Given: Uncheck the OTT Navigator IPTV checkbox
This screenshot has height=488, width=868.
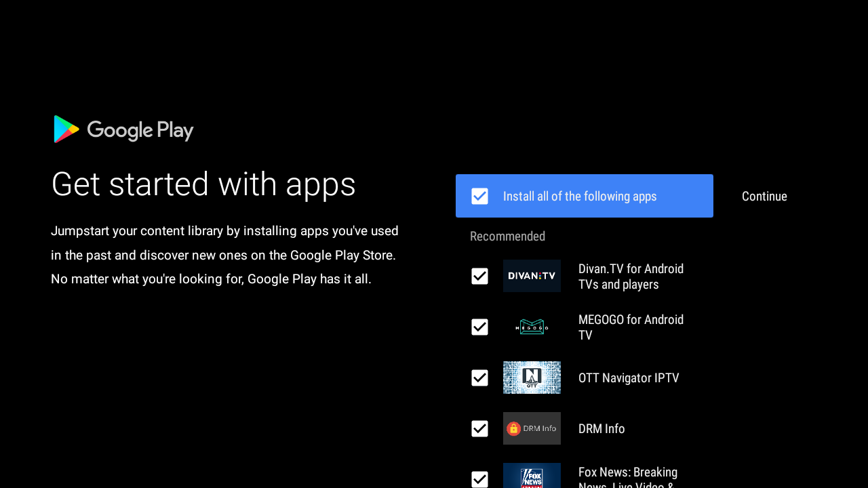Looking at the screenshot, I should click(479, 378).
